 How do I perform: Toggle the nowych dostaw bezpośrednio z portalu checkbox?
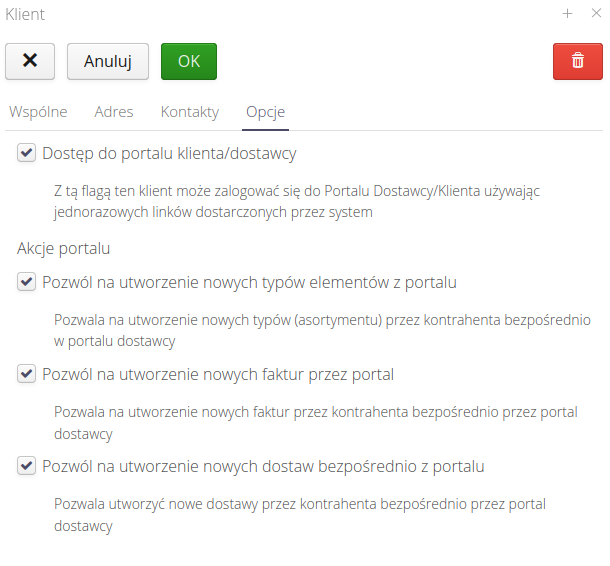(26, 466)
